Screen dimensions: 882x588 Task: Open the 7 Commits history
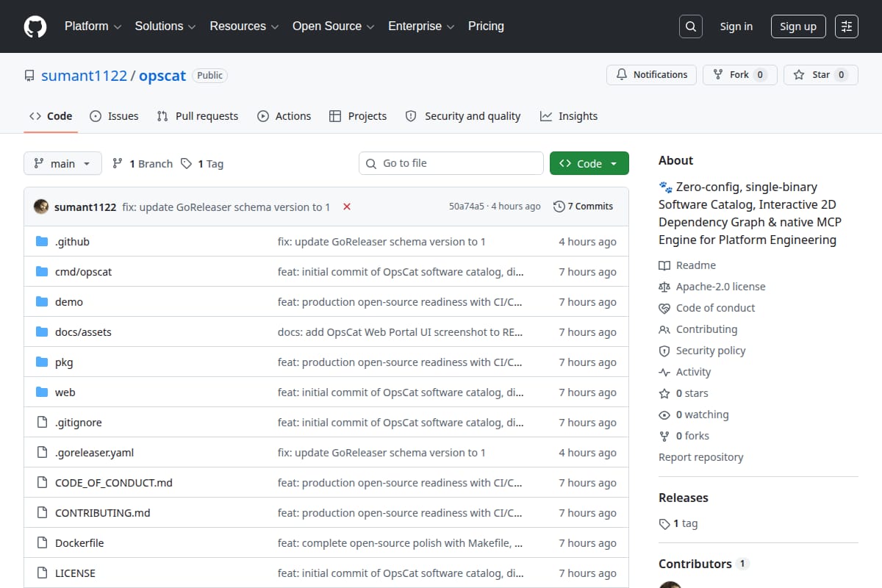[x=583, y=207]
